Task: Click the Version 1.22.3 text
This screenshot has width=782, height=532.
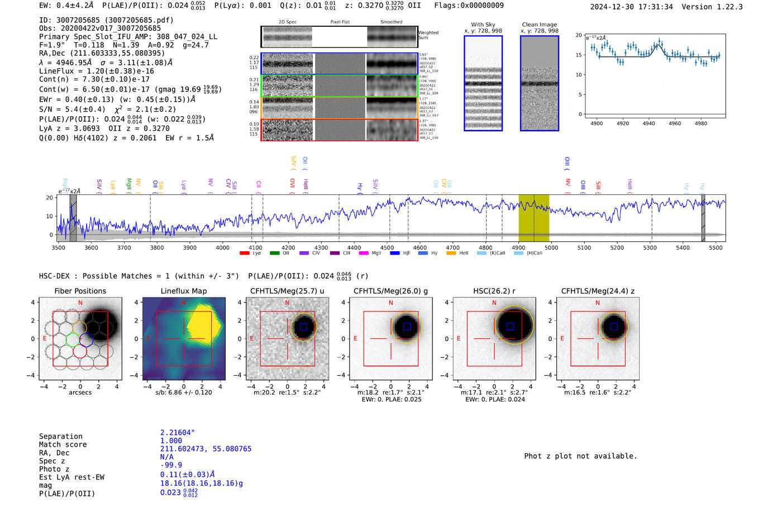Action: pyautogui.click(x=712, y=7)
